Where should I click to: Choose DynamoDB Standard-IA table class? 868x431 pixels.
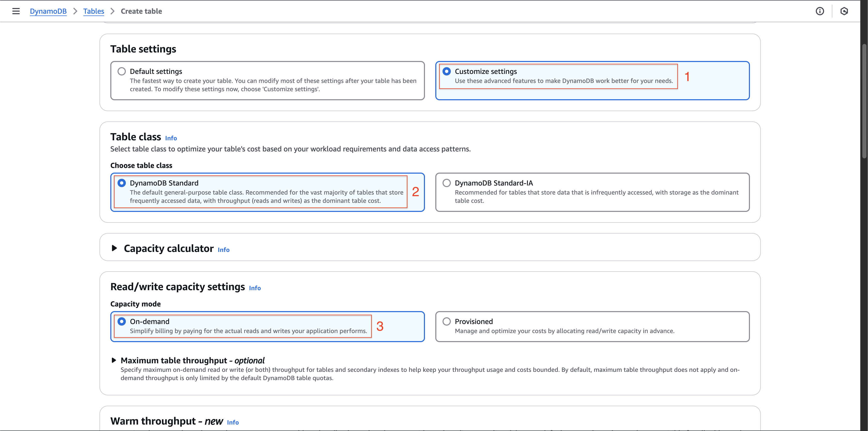(446, 183)
